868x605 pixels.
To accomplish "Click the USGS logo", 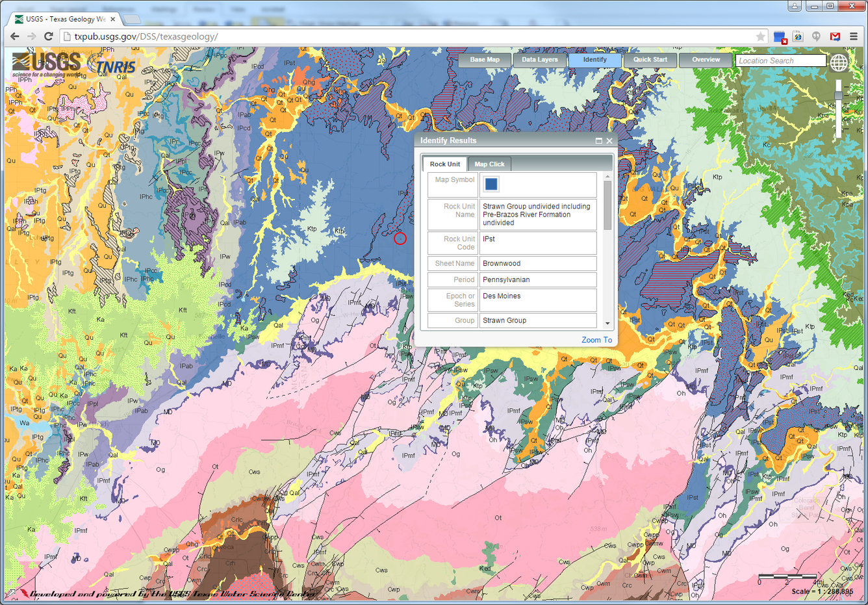I will (x=47, y=64).
